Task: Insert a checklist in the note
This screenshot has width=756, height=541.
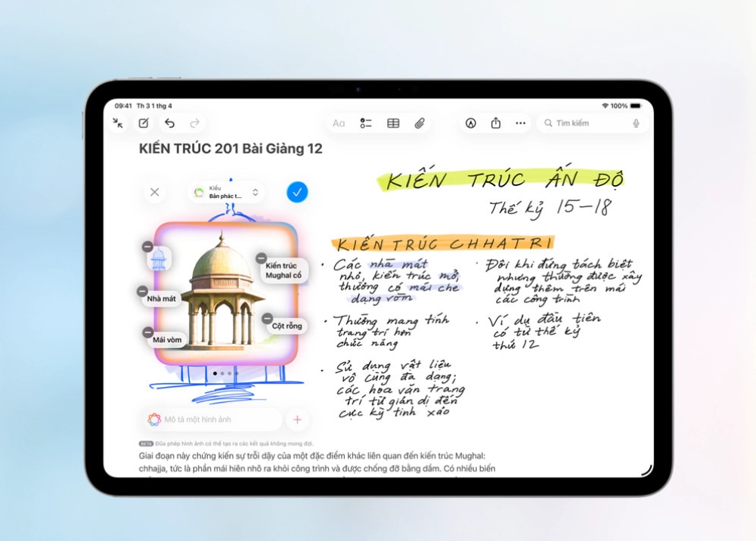Action: point(366,123)
